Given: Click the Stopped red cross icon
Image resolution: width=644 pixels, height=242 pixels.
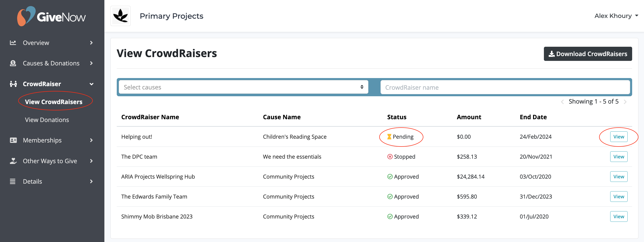Looking at the screenshot, I should [x=390, y=157].
